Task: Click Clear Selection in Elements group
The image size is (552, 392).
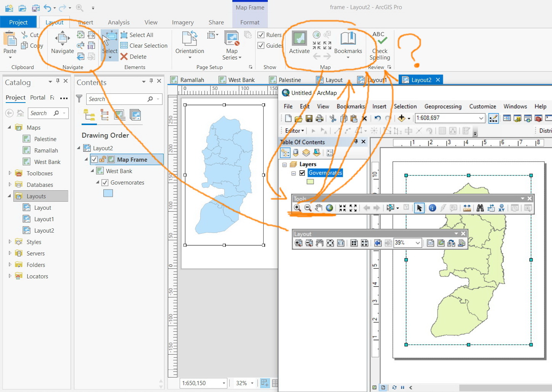Action: pos(144,46)
